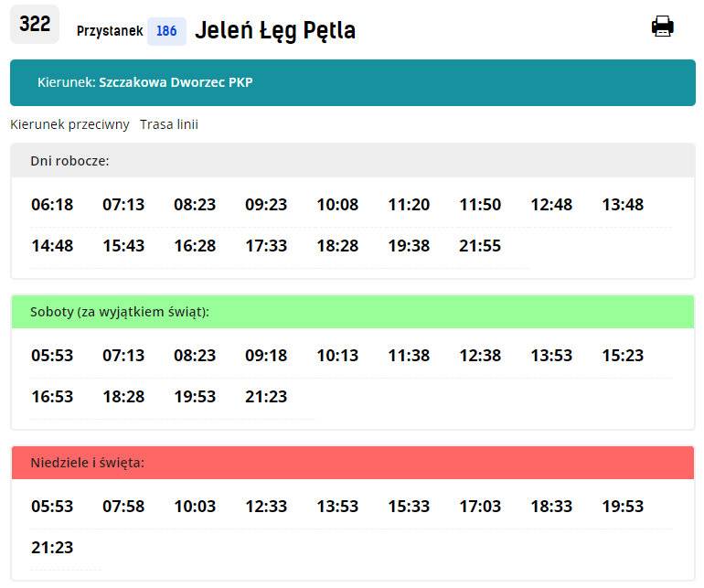Screen dimensions: 704x588
Task: Open the Kierunek przeciwny link
Action: point(69,124)
